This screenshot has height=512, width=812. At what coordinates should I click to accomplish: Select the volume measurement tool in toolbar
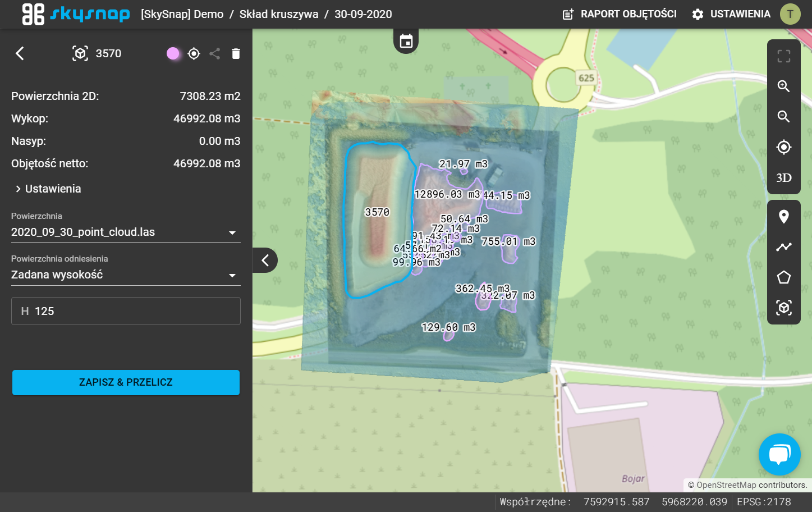click(x=784, y=308)
